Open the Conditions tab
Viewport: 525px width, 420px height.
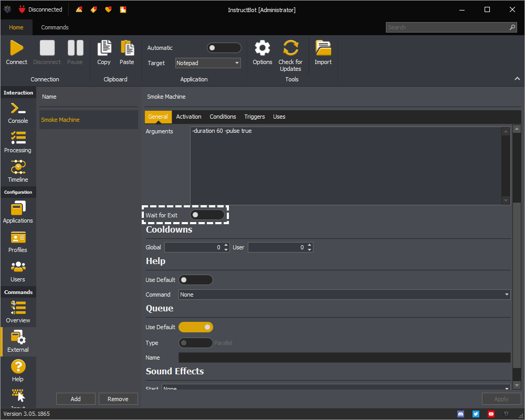tap(223, 117)
